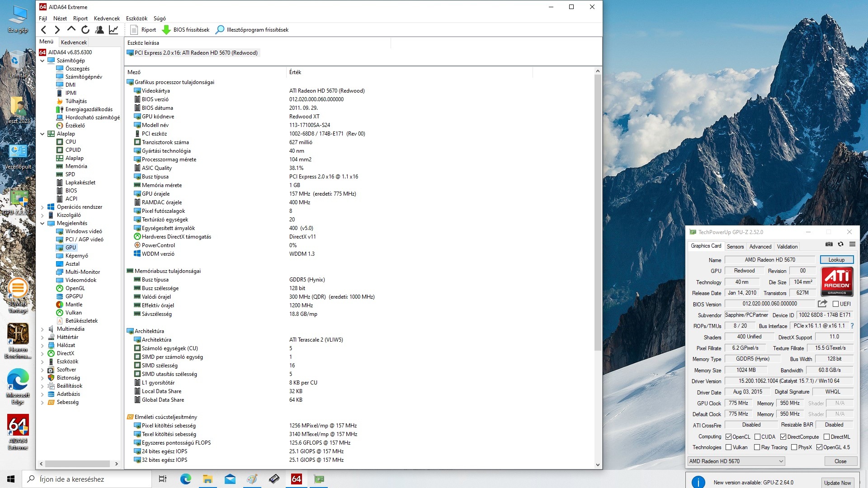Switch to the Kedvencek tab in AIDA64 sidebar
Viewport: 868px width, 488px height.
[74, 42]
